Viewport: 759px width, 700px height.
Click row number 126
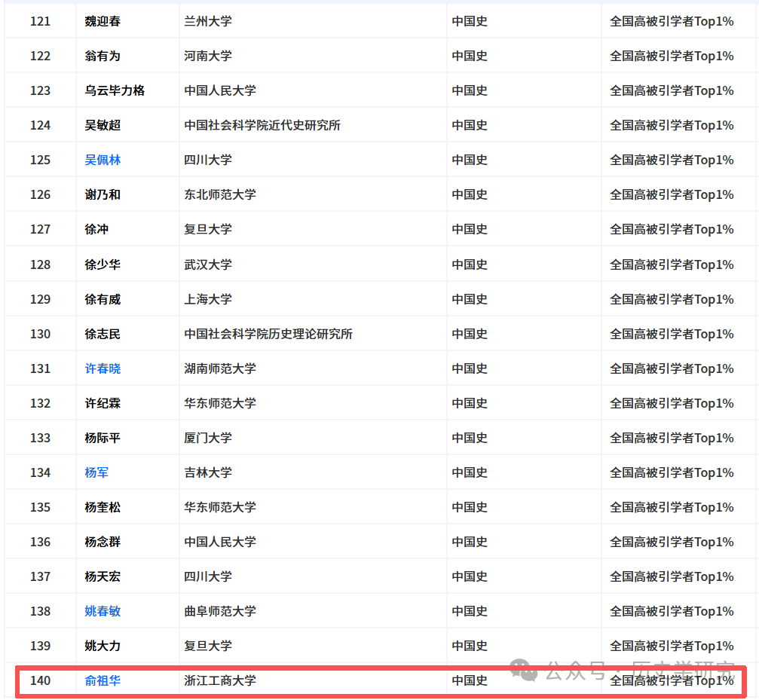coord(40,194)
